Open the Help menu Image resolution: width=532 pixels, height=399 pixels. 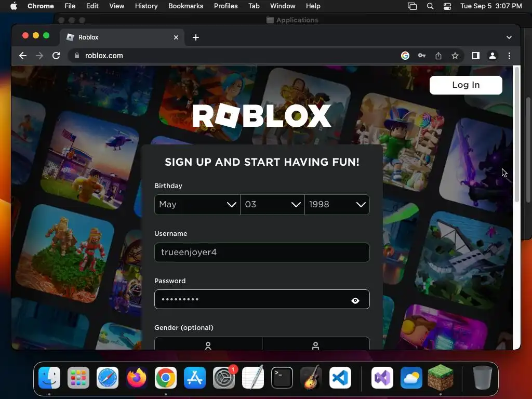[313, 6]
